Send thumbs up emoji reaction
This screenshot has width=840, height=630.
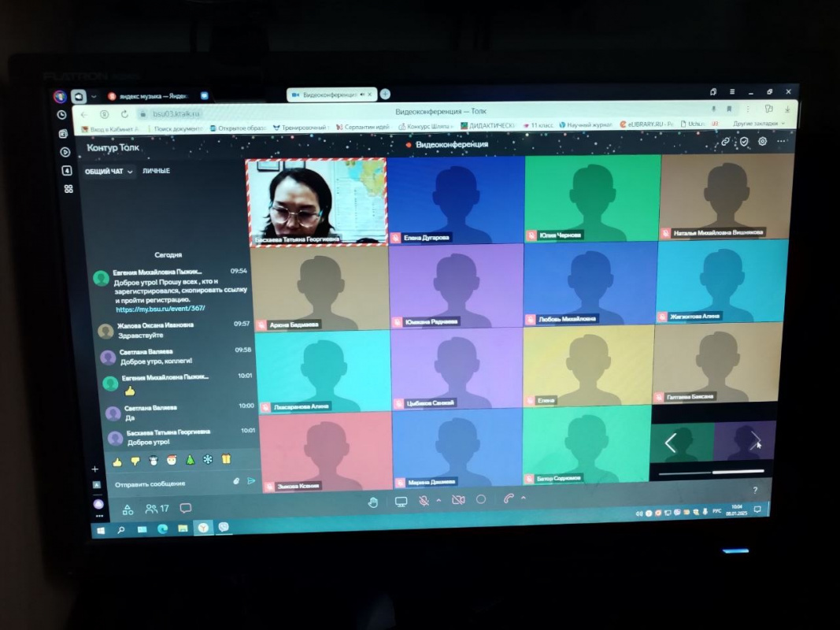[x=117, y=461]
